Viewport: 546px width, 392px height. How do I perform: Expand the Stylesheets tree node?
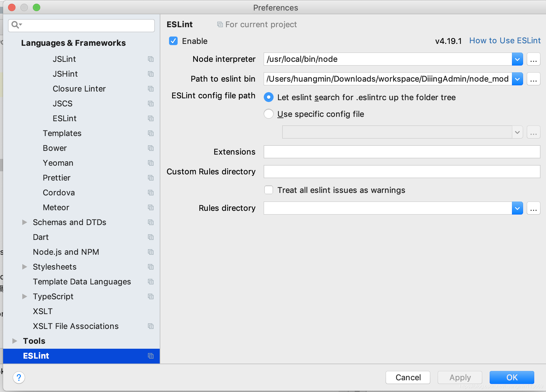pyautogui.click(x=24, y=267)
